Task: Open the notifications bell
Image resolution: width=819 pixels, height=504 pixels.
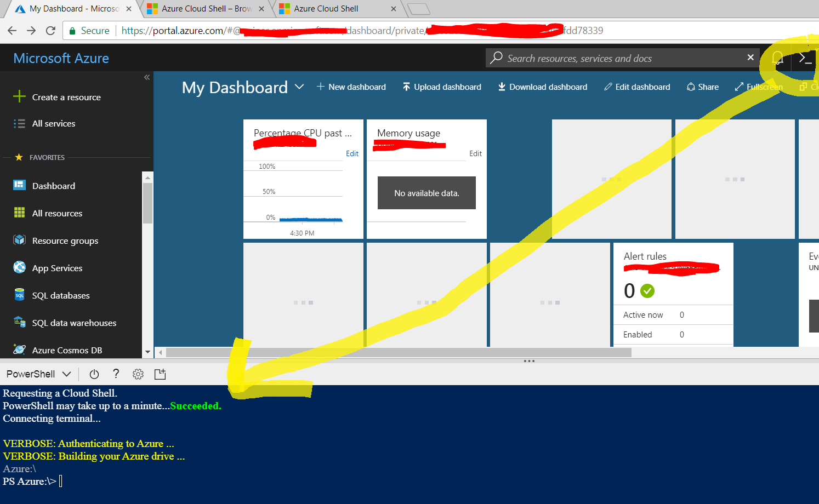Action: click(777, 58)
